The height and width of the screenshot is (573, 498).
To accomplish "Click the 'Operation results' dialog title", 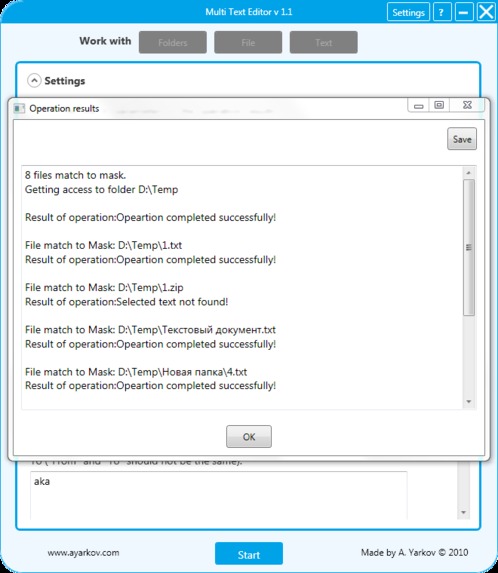I will point(64,109).
